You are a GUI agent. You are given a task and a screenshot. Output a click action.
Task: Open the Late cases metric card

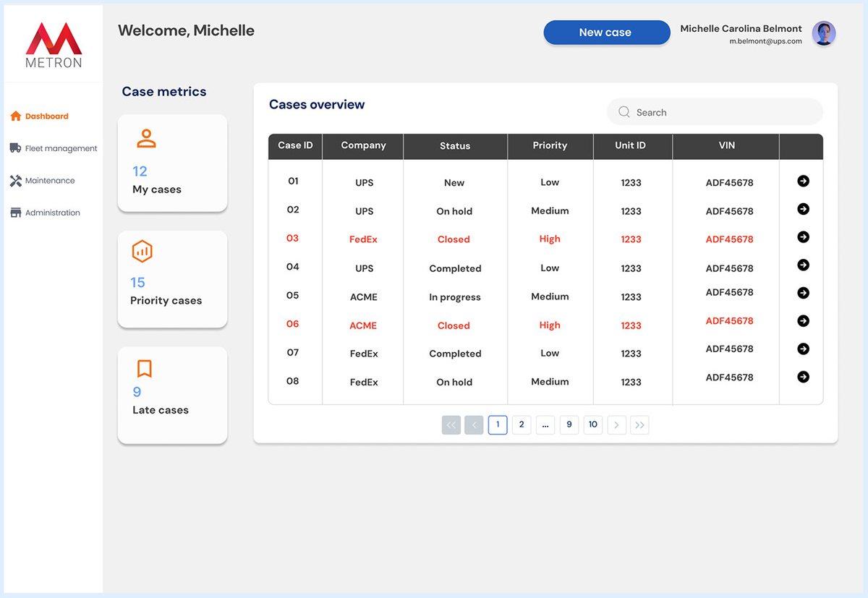point(172,396)
